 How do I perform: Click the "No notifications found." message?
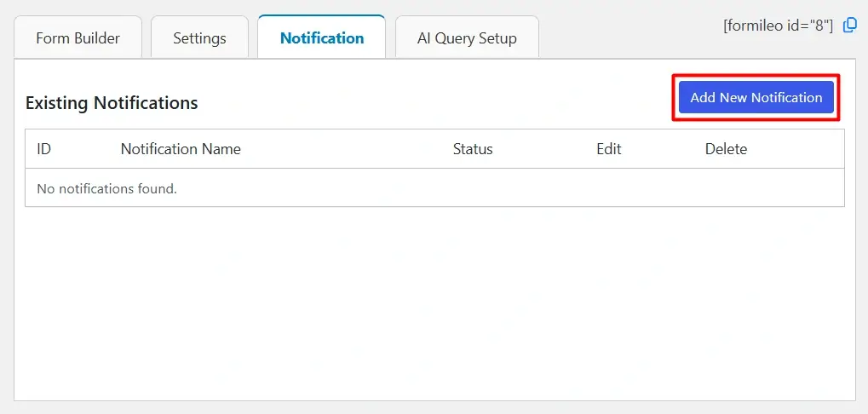[x=106, y=188]
